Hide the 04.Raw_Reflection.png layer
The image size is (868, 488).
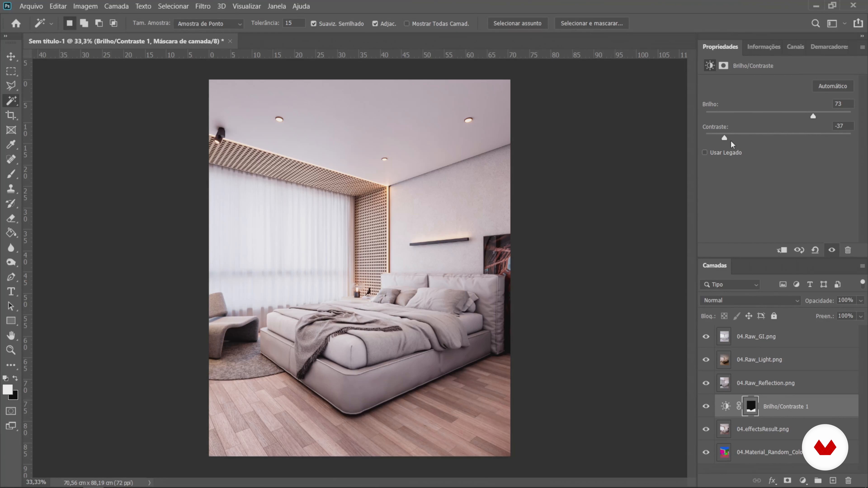coord(706,383)
